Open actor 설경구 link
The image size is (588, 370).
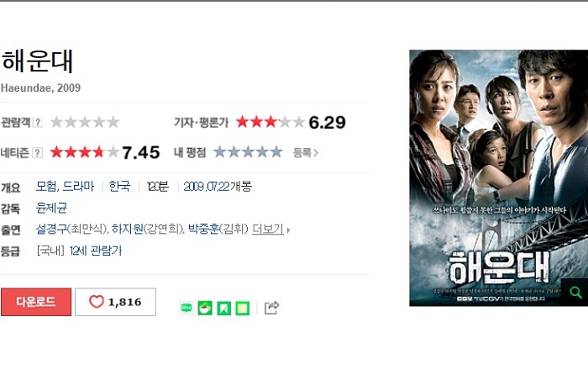click(x=51, y=229)
